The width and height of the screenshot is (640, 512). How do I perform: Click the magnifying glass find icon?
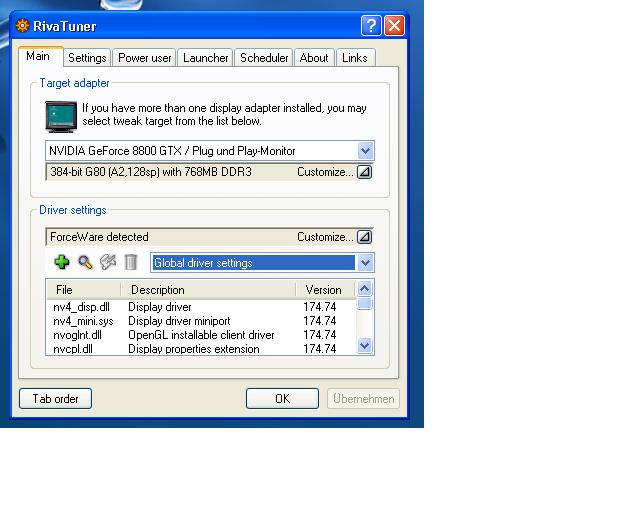(x=85, y=262)
